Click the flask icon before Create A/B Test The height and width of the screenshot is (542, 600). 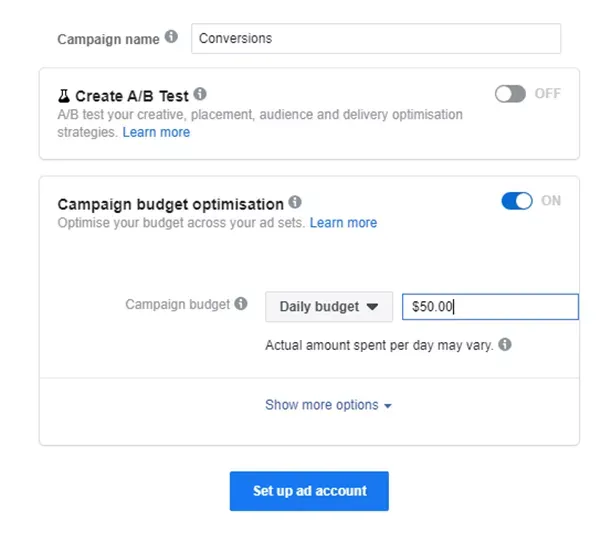coord(64,96)
